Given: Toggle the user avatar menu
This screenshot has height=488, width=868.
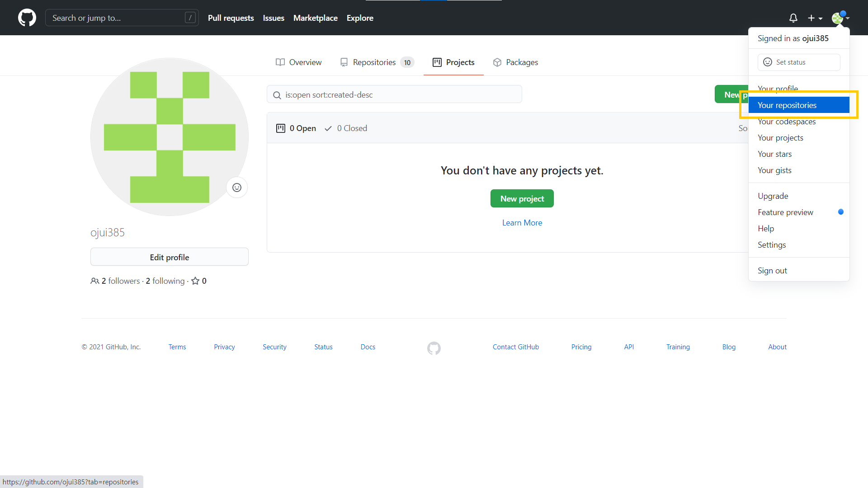Looking at the screenshot, I should 840,18.
